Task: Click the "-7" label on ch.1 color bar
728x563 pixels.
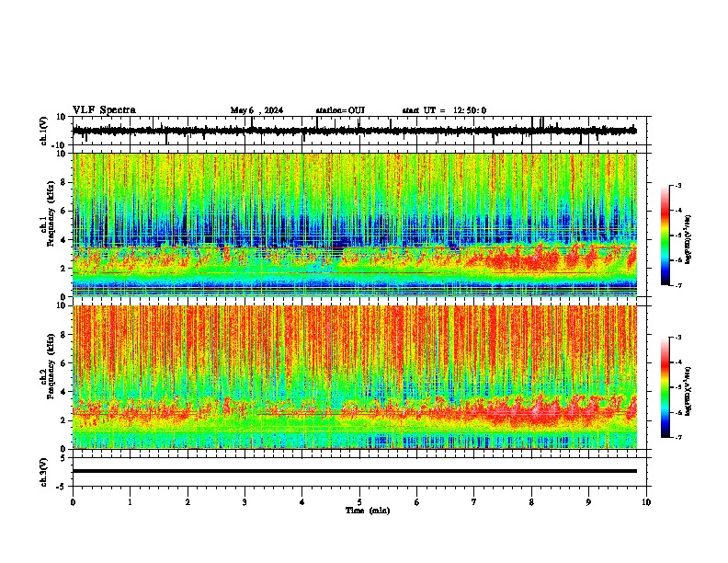Action: [677, 285]
